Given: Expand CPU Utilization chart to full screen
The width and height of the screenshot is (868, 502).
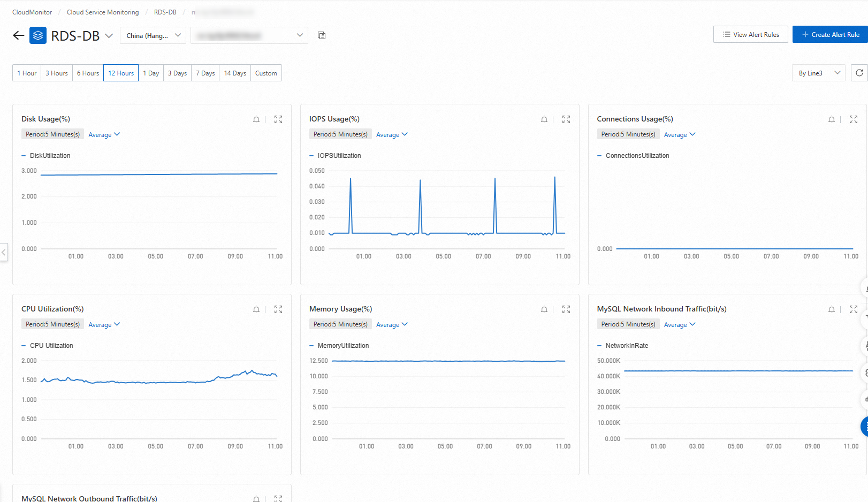Looking at the screenshot, I should [x=278, y=309].
